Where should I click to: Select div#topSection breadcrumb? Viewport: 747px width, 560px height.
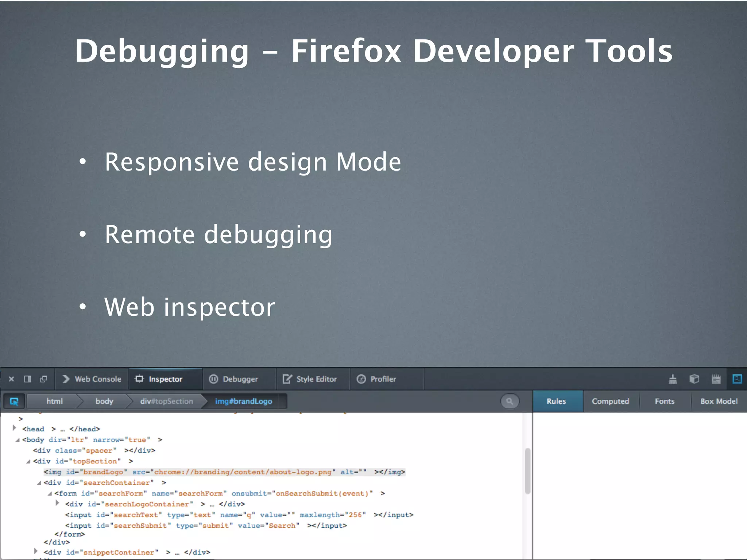166,401
